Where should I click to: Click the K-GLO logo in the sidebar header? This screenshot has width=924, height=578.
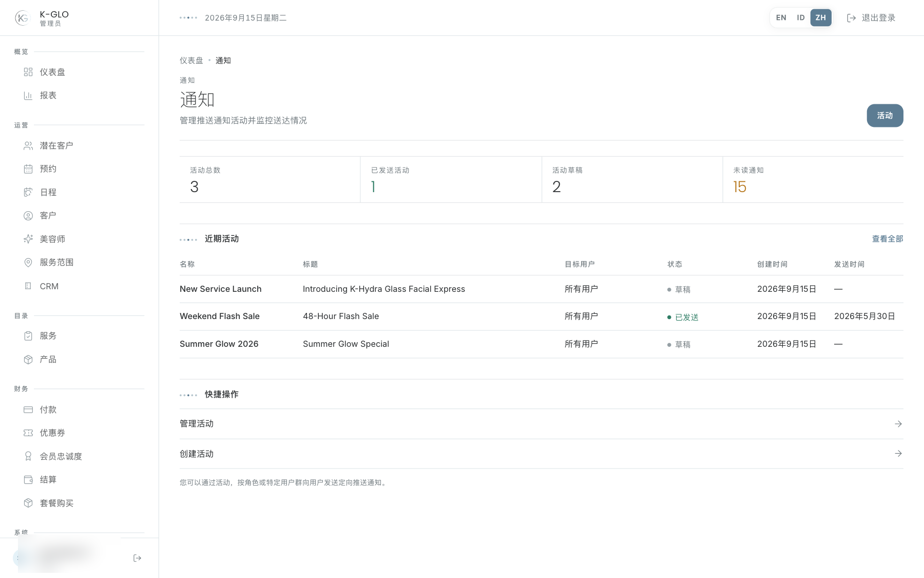[23, 18]
